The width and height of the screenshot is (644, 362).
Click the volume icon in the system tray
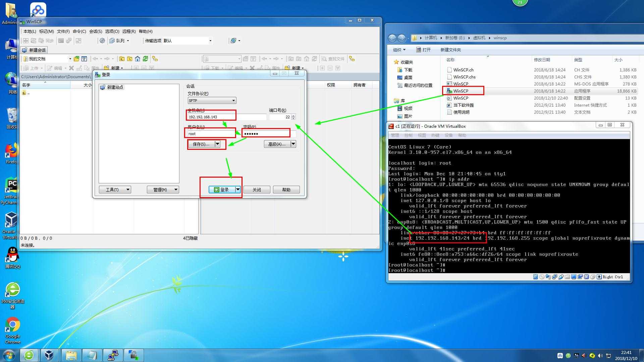point(600,356)
